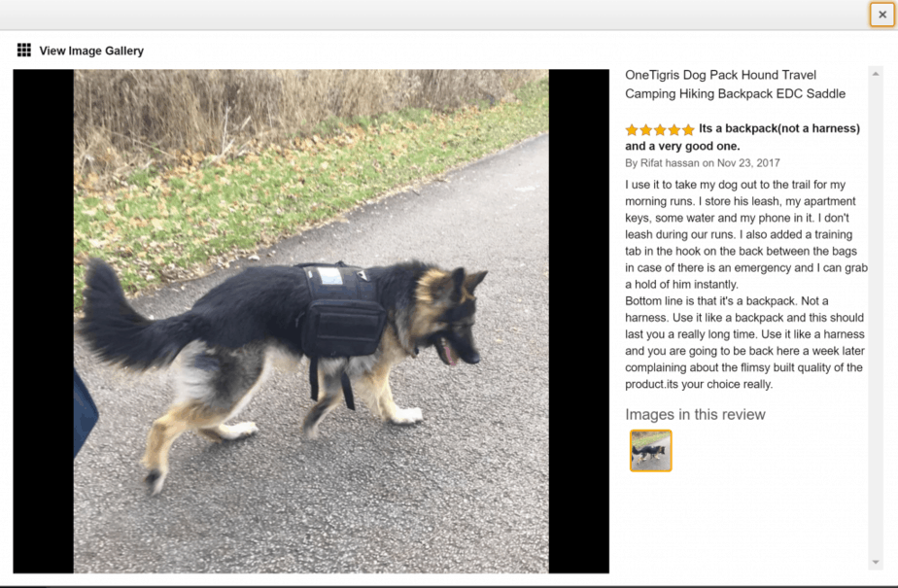Open the review headline 'Its a backpack(not a harness)'

pos(778,129)
